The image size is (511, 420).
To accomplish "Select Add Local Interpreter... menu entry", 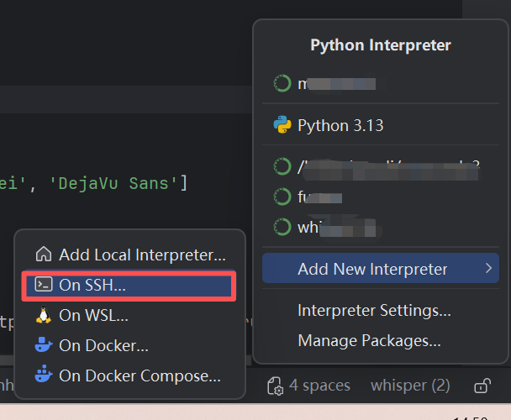I will (129, 255).
